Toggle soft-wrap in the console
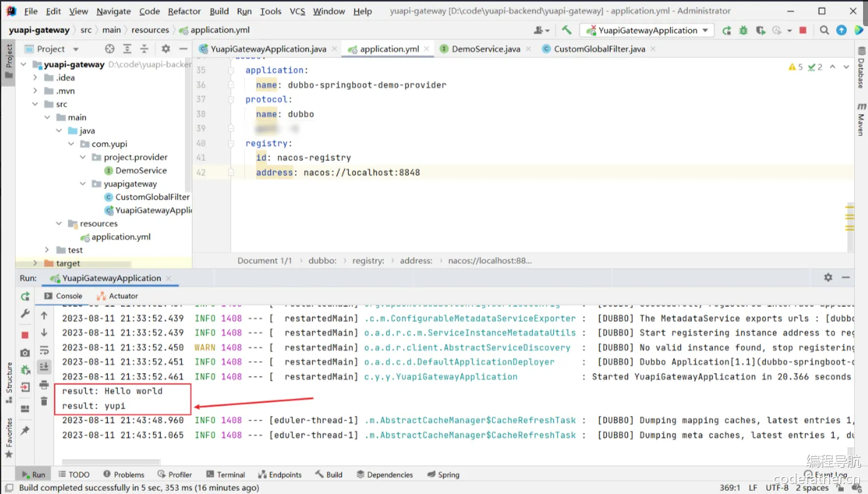 coord(44,350)
